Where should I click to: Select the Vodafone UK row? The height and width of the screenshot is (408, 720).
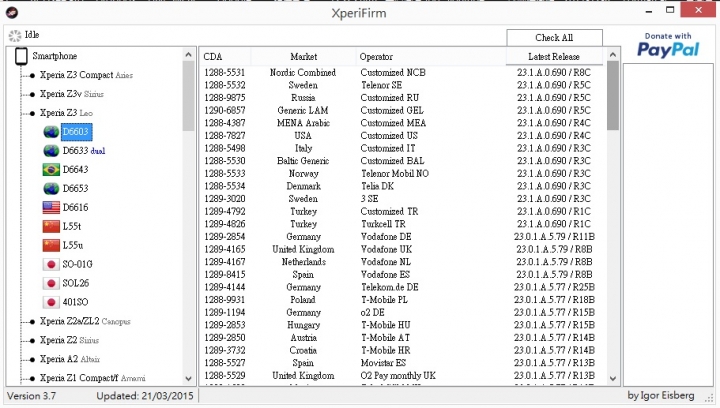pos(403,249)
